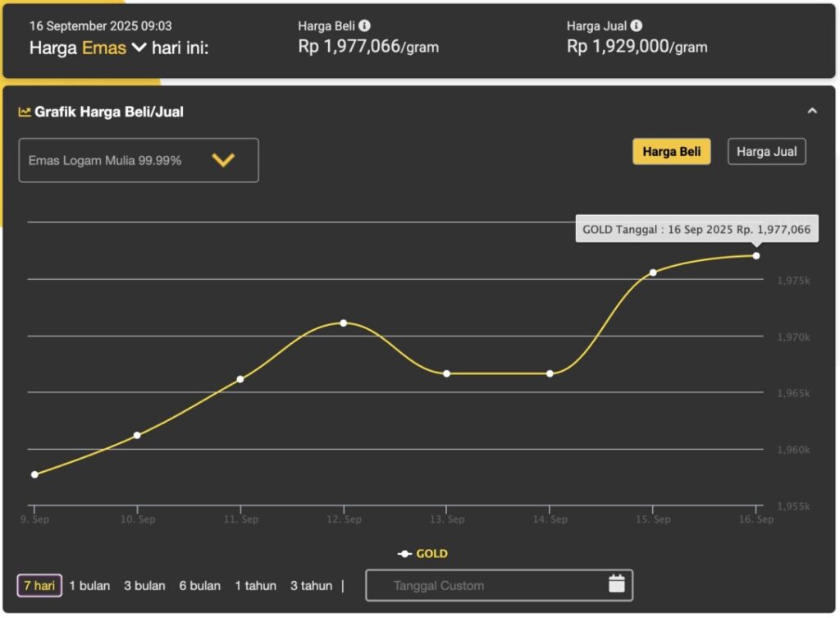Show the 6 bulan price range
The height and width of the screenshot is (618, 840).
tap(200, 585)
